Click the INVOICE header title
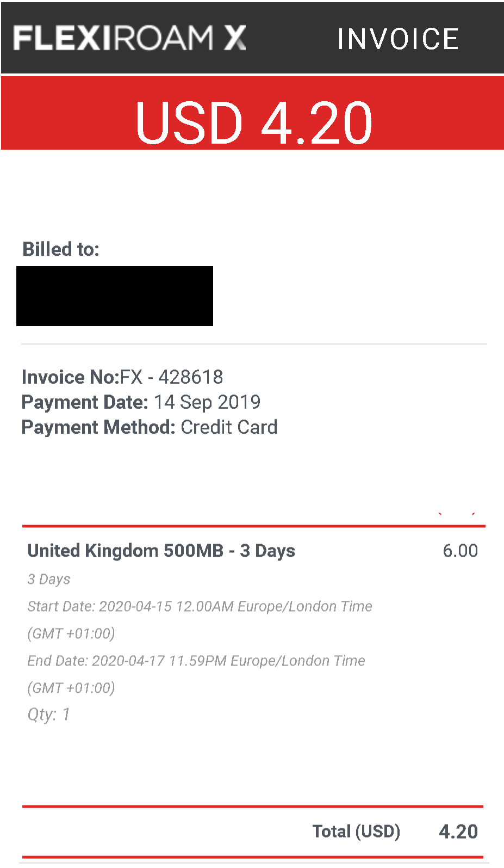 tap(398, 39)
